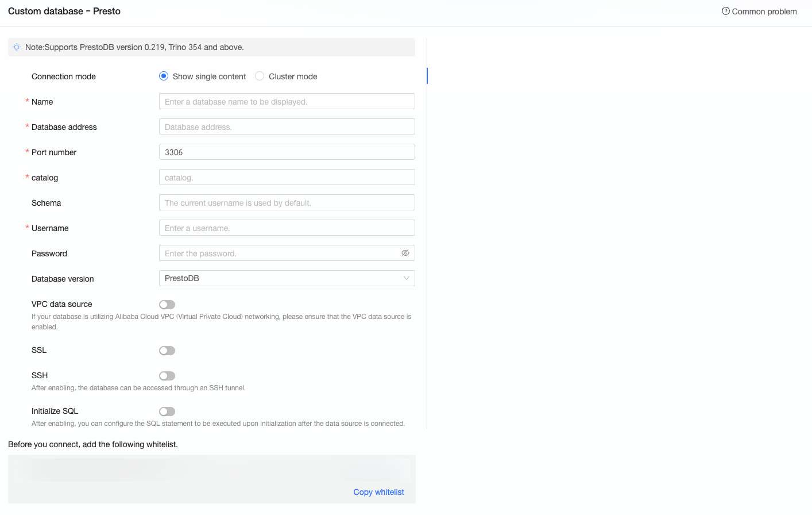Click the Copy whitelist link
Screen dimensions: 812x515
378,492
